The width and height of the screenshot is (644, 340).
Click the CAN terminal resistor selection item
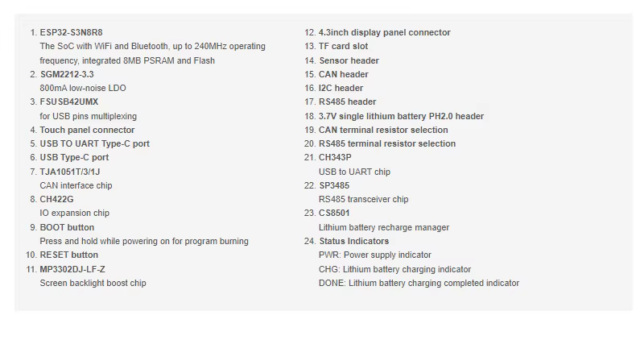(383, 130)
